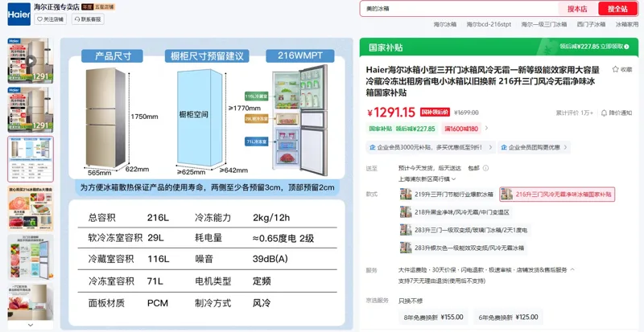Click the enterprise icon before 企业会员团购更优惠

(504, 147)
